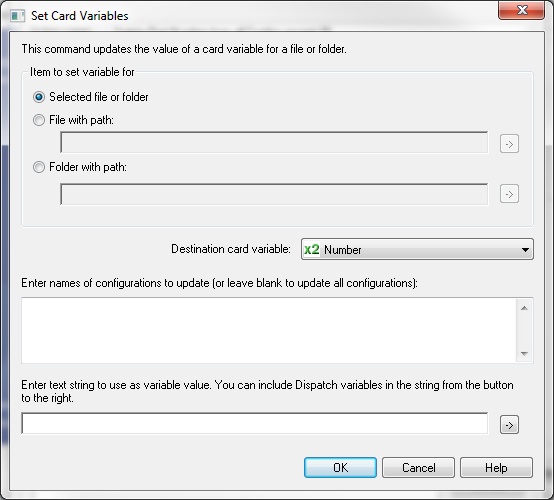Open the Destination card variable dropdown
The image size is (554, 500).
tap(417, 249)
